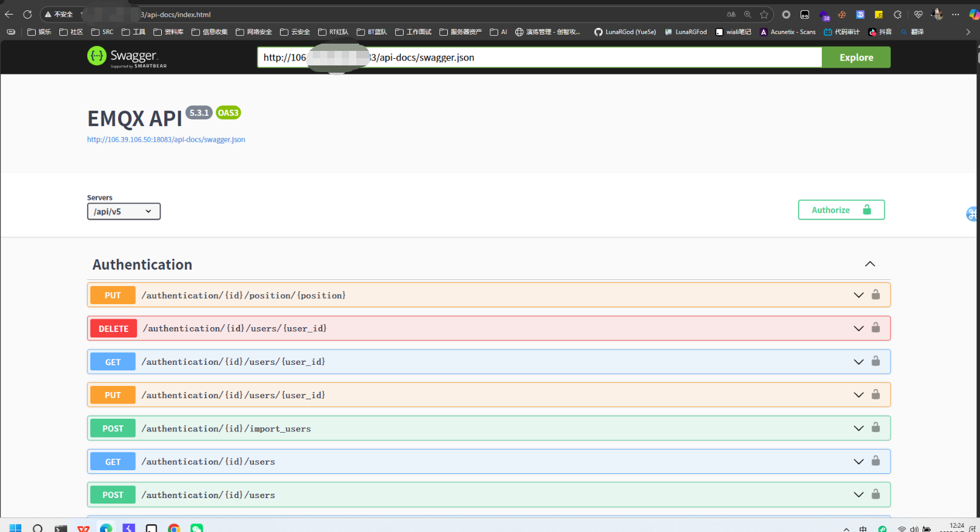Click the yellow JS extension icon
Image resolution: width=980 pixels, height=532 pixels.
(879, 15)
